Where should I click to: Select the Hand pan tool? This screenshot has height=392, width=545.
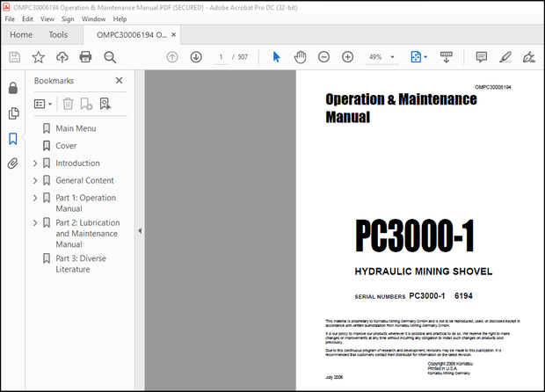300,57
